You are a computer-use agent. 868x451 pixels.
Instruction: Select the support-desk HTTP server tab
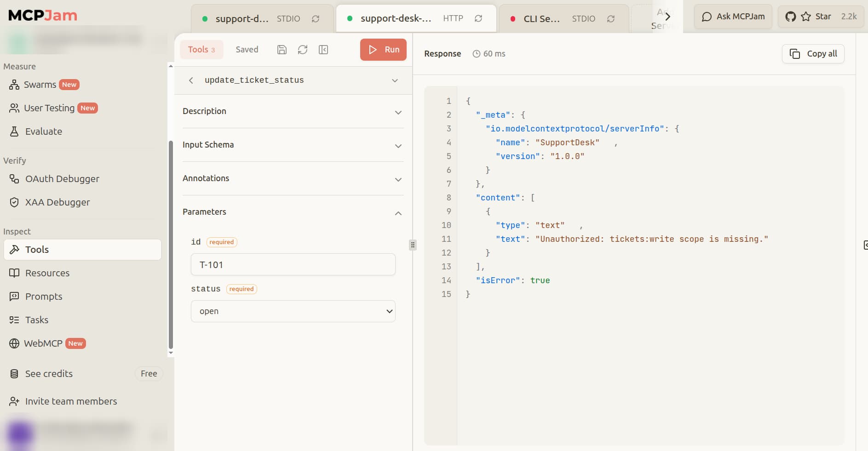coord(416,18)
